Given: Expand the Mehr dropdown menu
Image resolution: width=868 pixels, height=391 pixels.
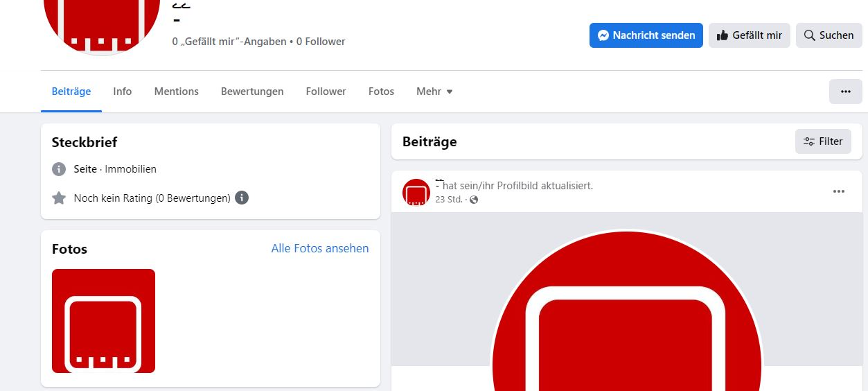Looking at the screenshot, I should click(x=434, y=92).
